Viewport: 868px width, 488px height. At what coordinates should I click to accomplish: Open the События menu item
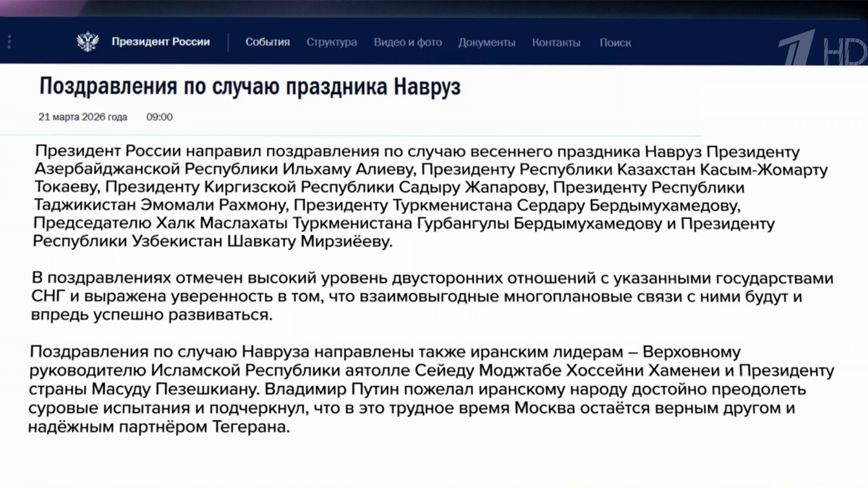(268, 42)
